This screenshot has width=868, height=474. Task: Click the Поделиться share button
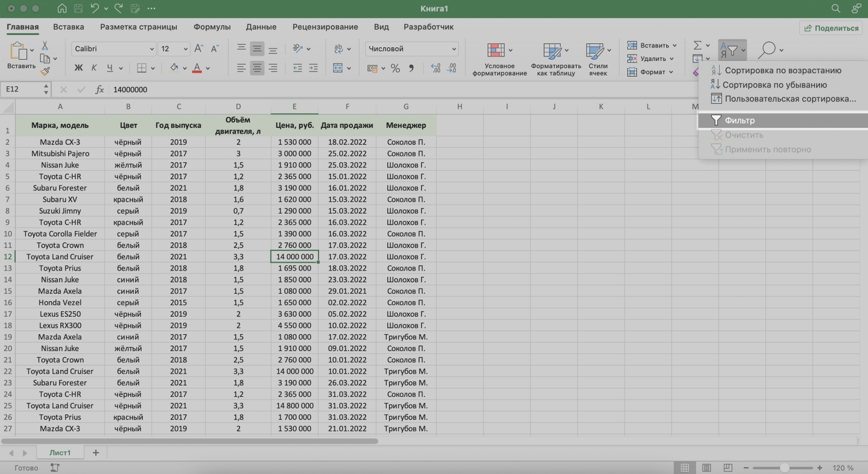pyautogui.click(x=831, y=28)
